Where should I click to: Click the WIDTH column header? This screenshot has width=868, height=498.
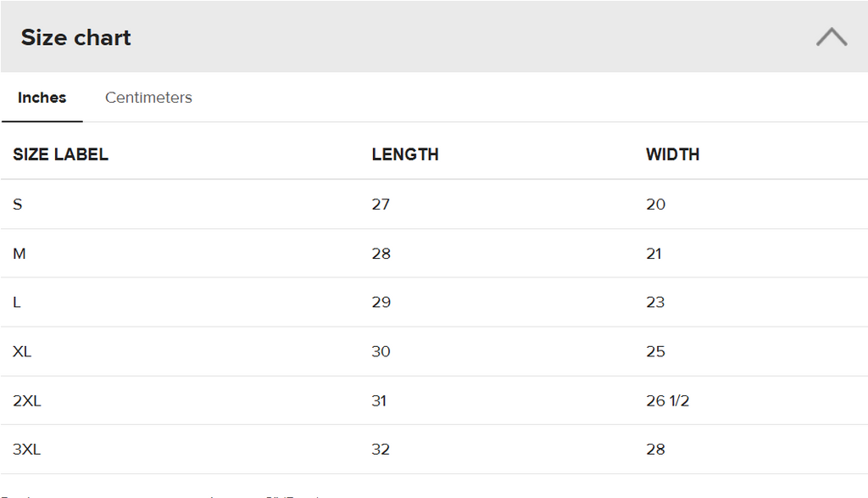tap(672, 154)
